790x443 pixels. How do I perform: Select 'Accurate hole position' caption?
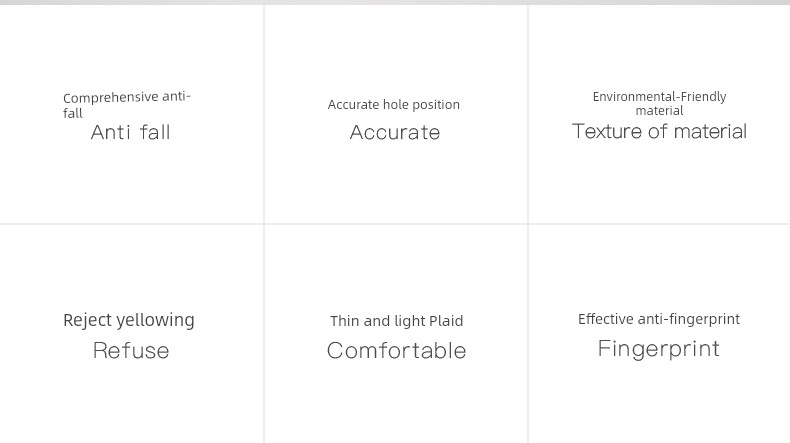(394, 104)
